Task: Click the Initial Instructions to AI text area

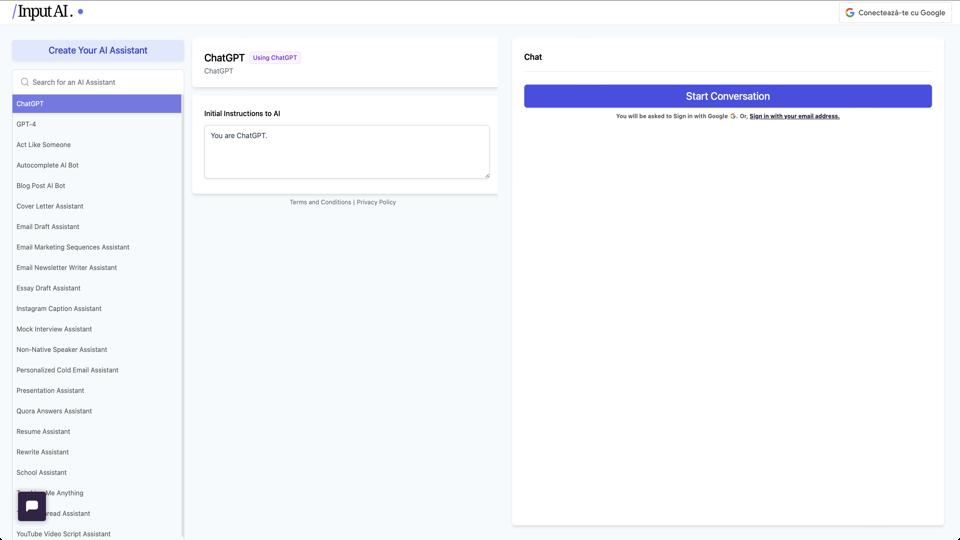Action: click(346, 152)
